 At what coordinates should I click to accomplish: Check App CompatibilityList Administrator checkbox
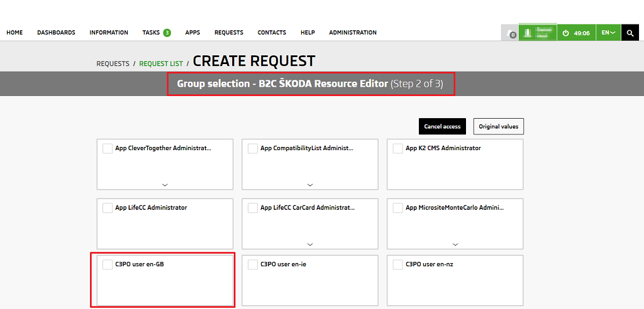[253, 149]
